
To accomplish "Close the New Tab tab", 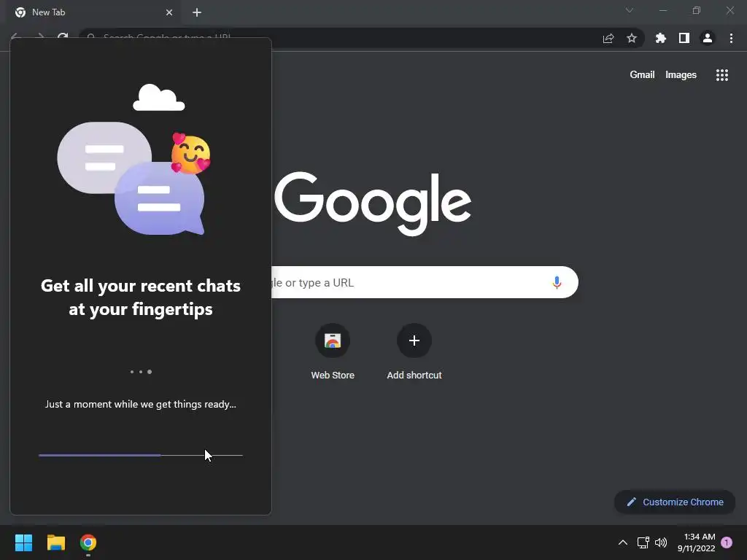I will point(169,12).
